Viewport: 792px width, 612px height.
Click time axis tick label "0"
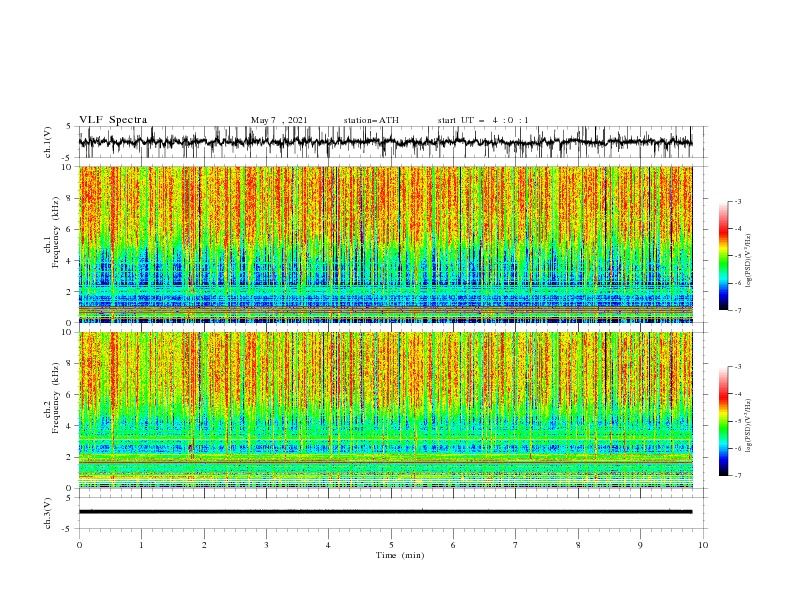pos(79,545)
